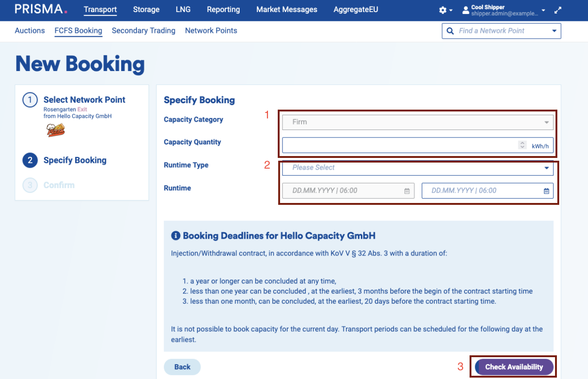
Task: Select step 1 Select Network Point
Action: (84, 100)
